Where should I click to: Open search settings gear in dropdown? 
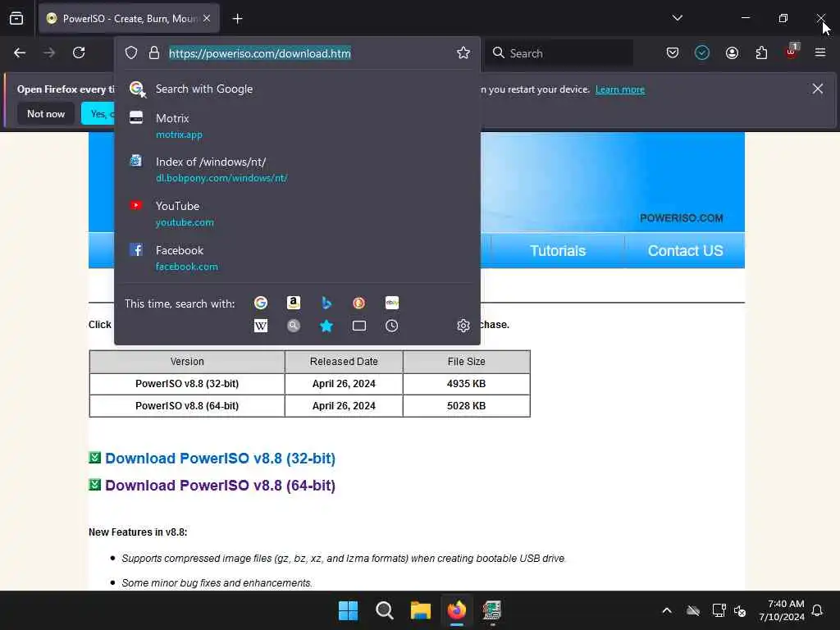pyautogui.click(x=463, y=326)
